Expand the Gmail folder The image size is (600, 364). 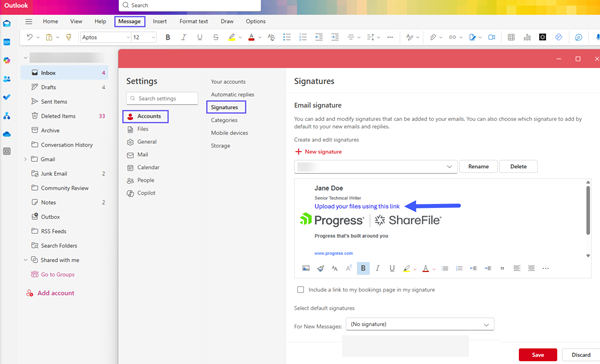(x=25, y=159)
